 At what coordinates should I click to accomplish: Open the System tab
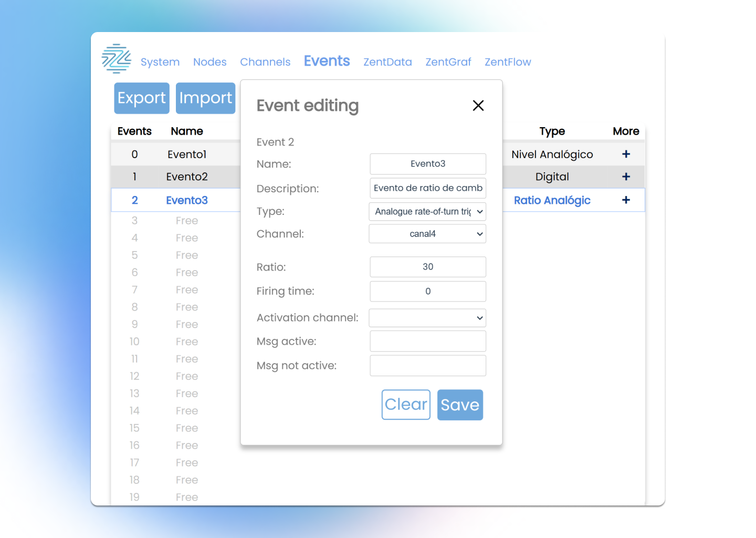[x=160, y=62]
